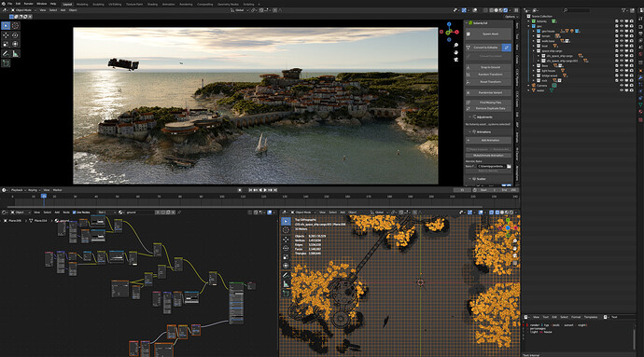
Task: Open Global transform orientation dropdown in main viewport
Action: (x=240, y=10)
